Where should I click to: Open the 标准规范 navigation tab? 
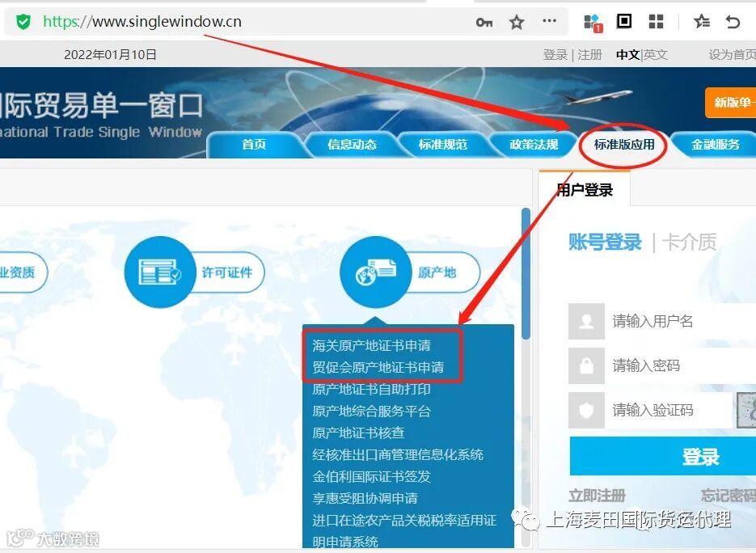point(442,144)
